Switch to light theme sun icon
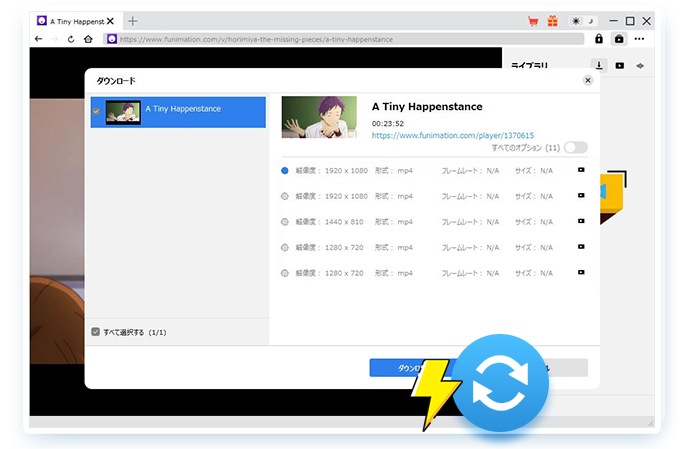Image resolution: width=684 pixels, height=449 pixels. pos(576,21)
